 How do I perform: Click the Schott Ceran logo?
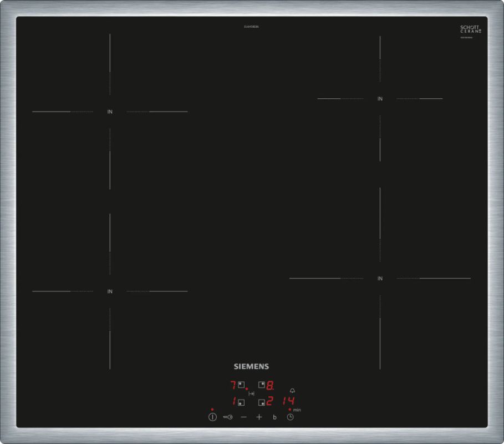(469, 30)
